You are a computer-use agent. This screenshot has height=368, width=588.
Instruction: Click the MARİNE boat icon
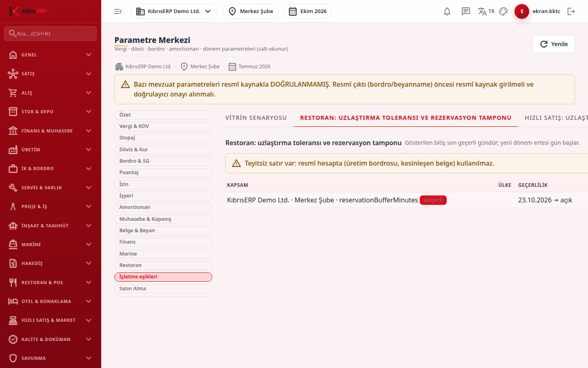[13, 245]
